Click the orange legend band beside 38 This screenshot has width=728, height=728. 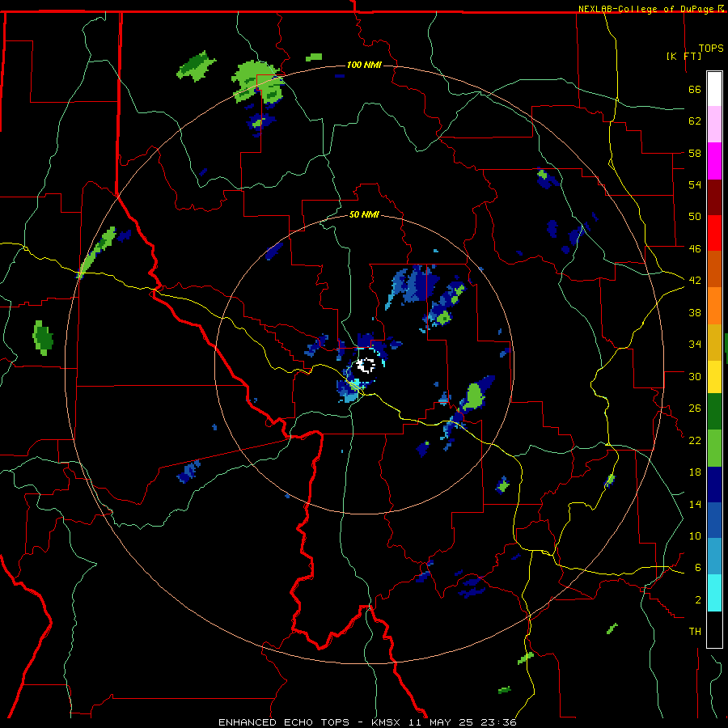pyautogui.click(x=714, y=306)
